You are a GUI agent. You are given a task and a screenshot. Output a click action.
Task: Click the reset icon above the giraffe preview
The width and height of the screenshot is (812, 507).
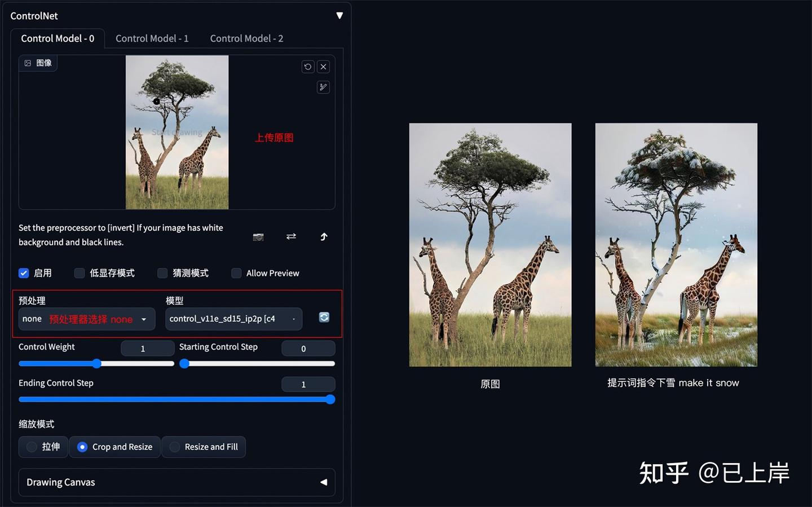tap(308, 67)
